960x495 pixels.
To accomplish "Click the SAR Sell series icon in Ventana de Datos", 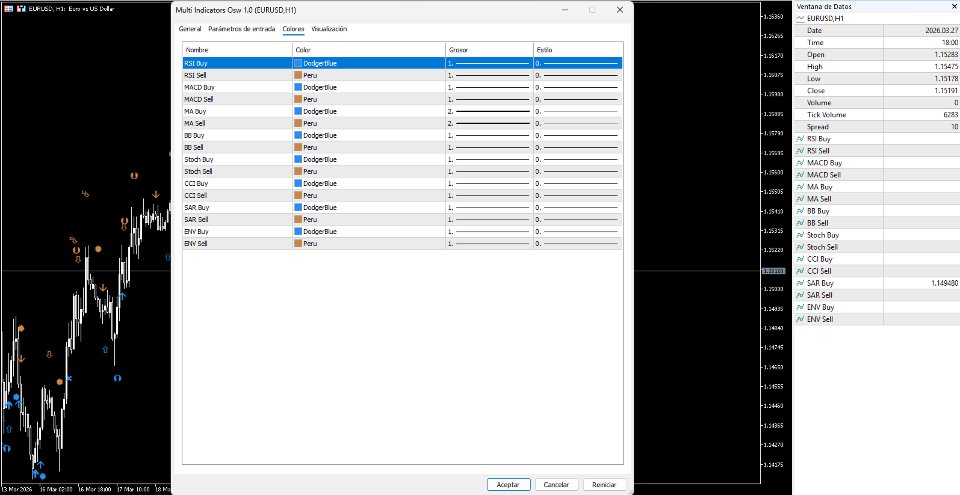I will pyautogui.click(x=800, y=295).
